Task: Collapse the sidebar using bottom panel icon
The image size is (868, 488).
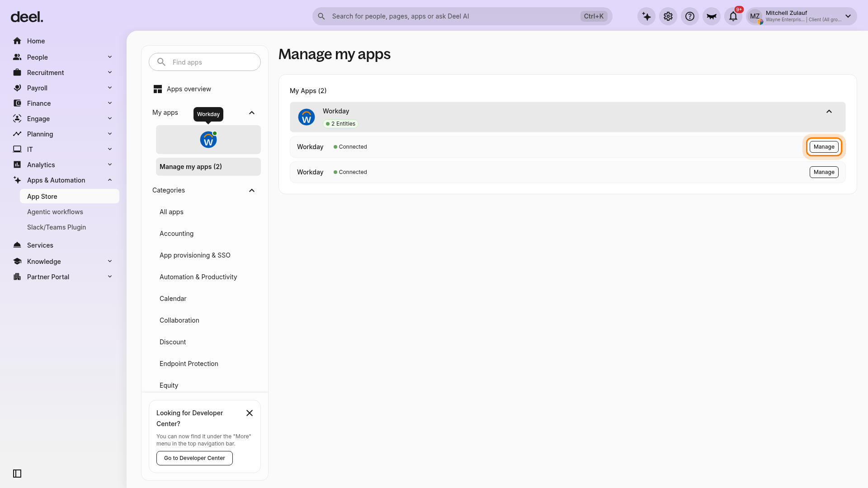Action: coord(17,474)
